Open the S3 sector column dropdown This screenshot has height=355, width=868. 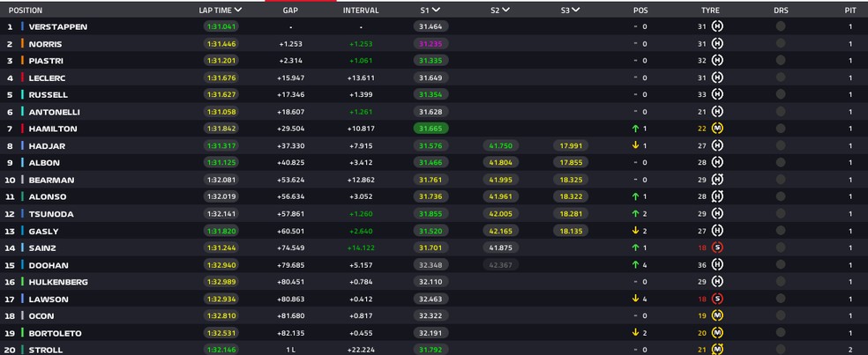tap(576, 11)
